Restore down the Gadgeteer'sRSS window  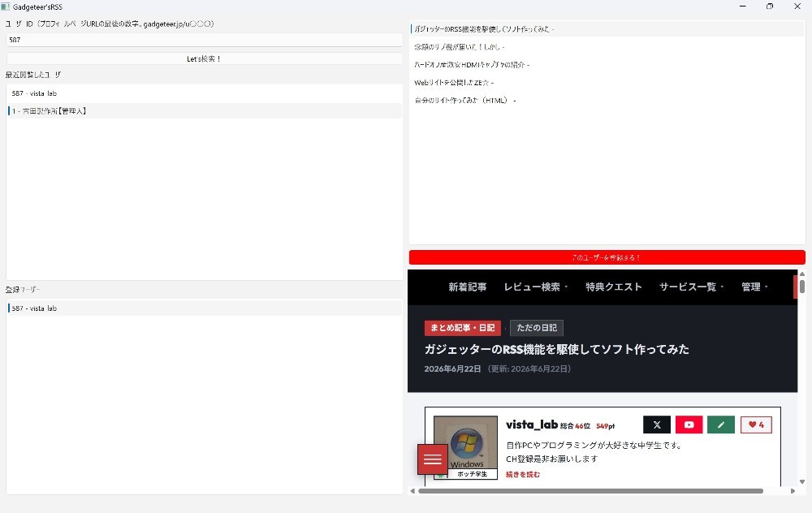pyautogui.click(x=770, y=6)
